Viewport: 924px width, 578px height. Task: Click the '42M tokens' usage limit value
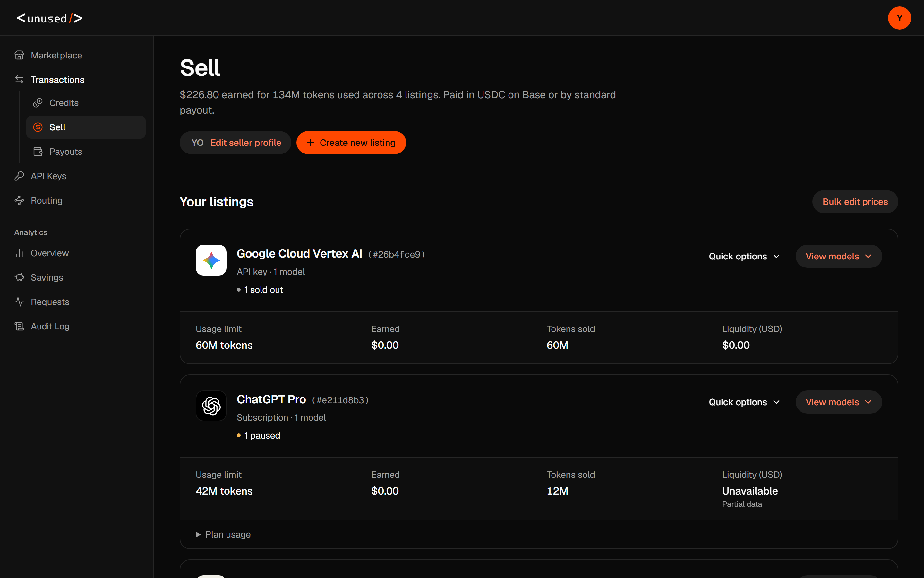click(224, 491)
